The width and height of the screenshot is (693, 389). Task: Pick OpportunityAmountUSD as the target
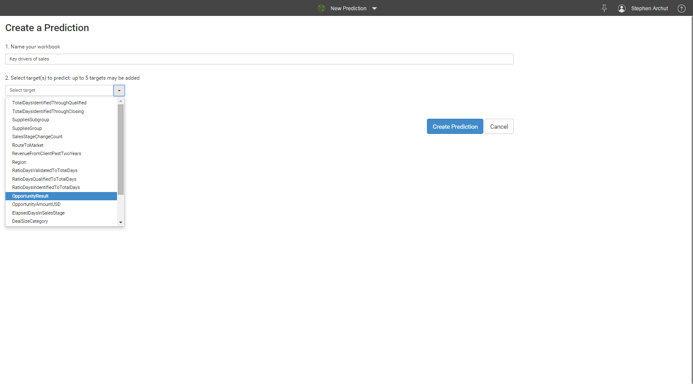(x=61, y=204)
